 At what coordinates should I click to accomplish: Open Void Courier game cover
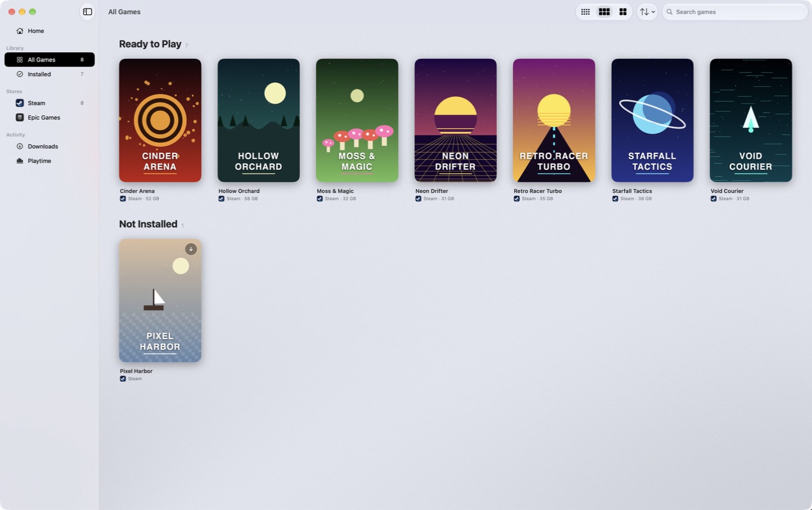point(751,120)
